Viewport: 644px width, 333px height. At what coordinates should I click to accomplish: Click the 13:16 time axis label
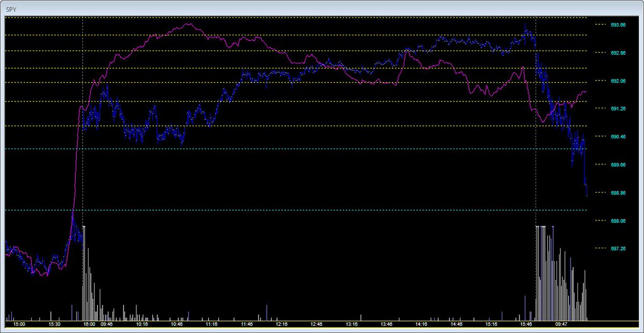pyautogui.click(x=352, y=324)
